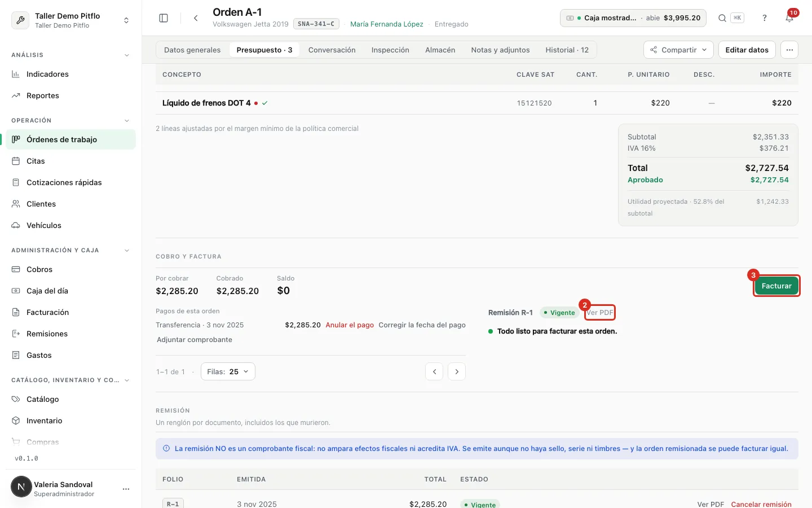Open the Historial · 12 tab
Viewport: 812px width, 508px height.
click(567, 50)
